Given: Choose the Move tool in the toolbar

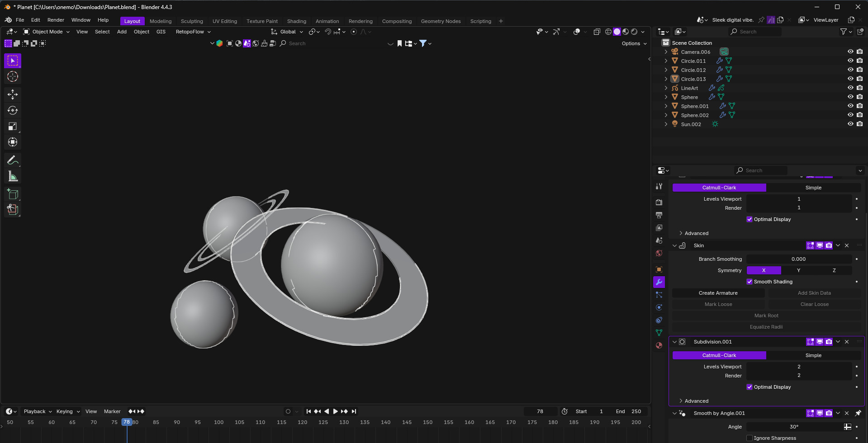Looking at the screenshot, I should (x=13, y=94).
